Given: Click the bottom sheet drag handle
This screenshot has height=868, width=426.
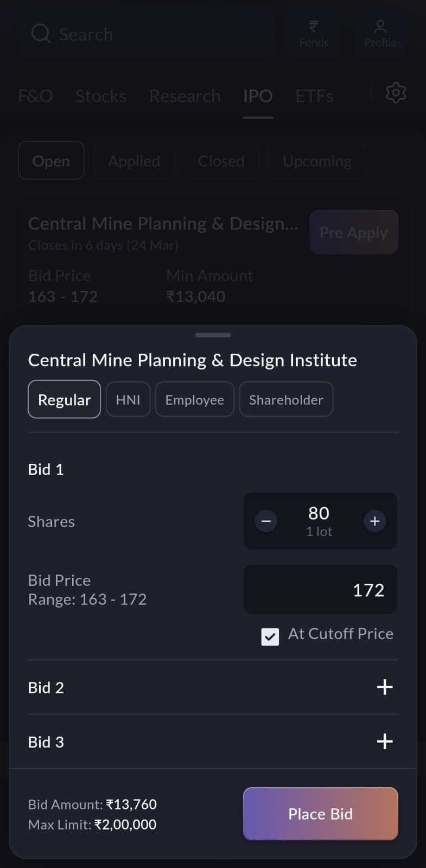Looking at the screenshot, I should coord(213,335).
